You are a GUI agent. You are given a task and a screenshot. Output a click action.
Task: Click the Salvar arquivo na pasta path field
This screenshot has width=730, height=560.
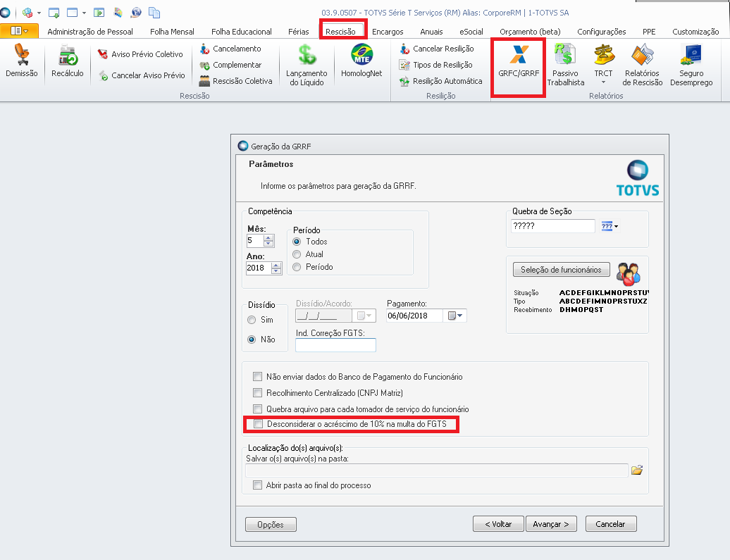point(437,470)
